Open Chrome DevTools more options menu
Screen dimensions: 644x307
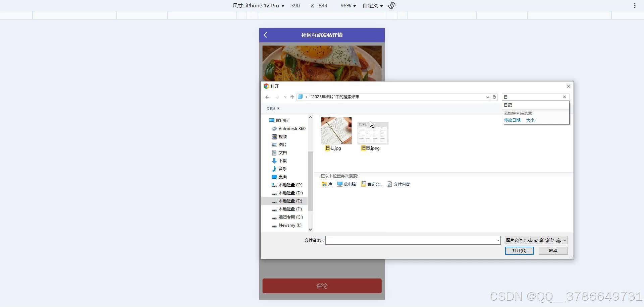point(634,5)
